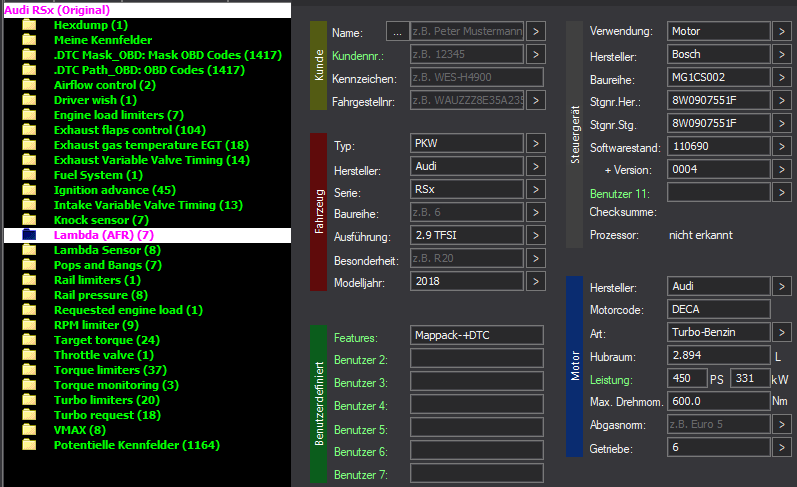
Task: Select Target torque (24) folder
Action: [107, 340]
